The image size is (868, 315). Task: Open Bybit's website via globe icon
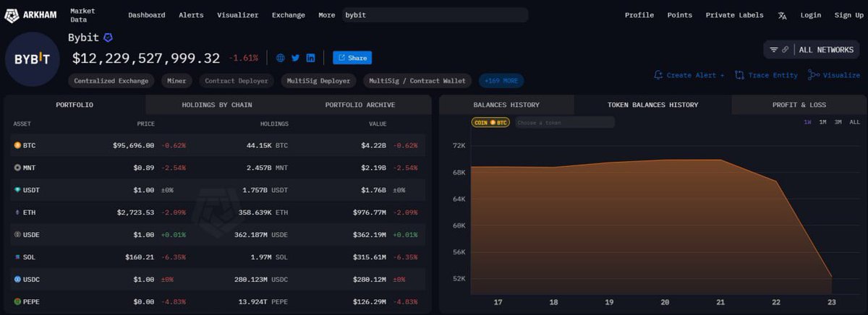[281, 58]
